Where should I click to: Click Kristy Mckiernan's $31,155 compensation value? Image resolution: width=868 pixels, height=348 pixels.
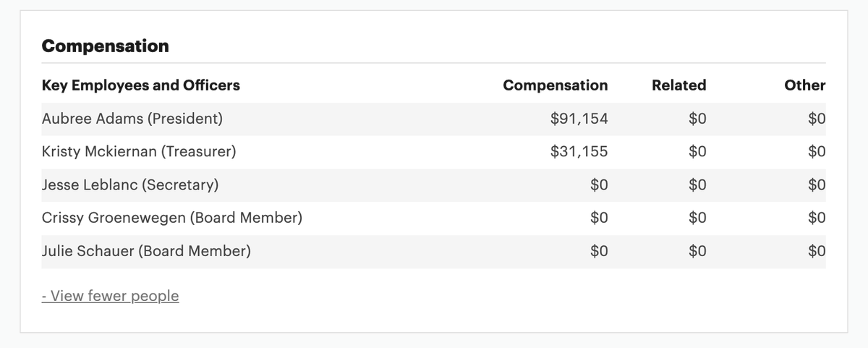pos(579,152)
